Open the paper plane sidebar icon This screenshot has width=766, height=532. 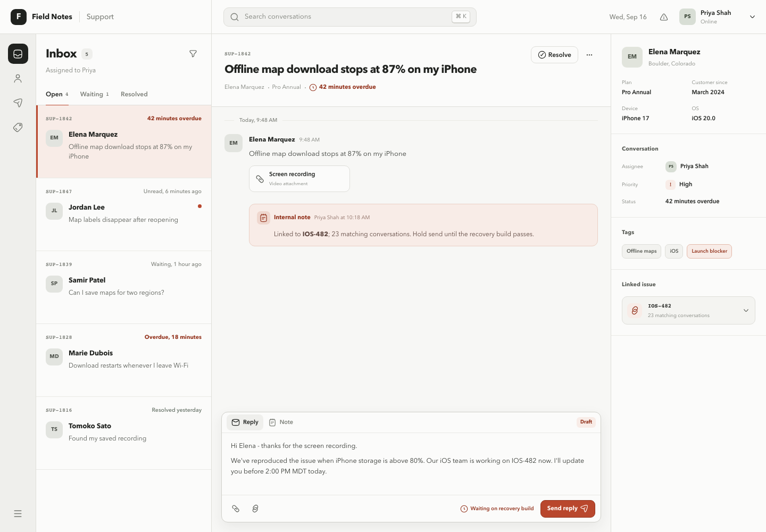tap(18, 103)
